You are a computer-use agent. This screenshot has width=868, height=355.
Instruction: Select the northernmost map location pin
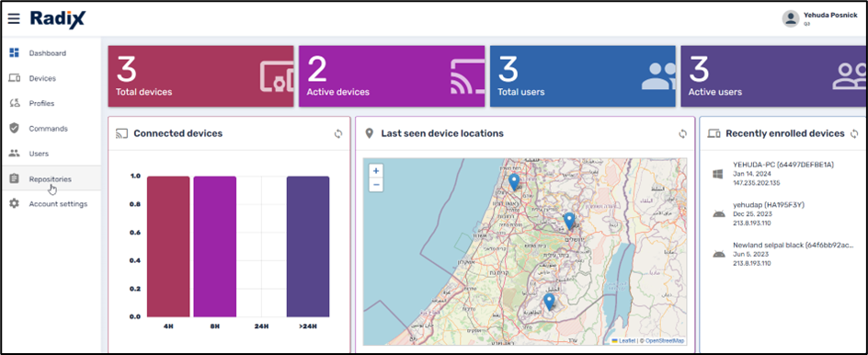(514, 182)
